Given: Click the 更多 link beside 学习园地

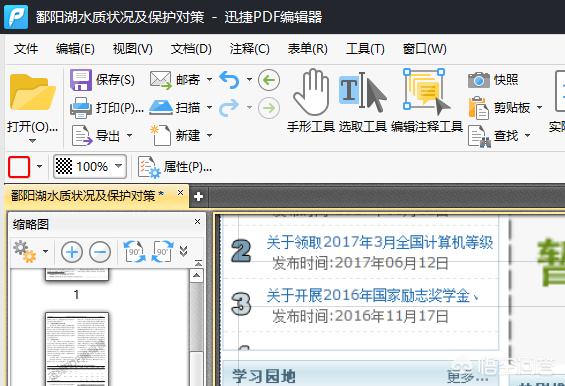Looking at the screenshot, I should pyautogui.click(x=467, y=376).
